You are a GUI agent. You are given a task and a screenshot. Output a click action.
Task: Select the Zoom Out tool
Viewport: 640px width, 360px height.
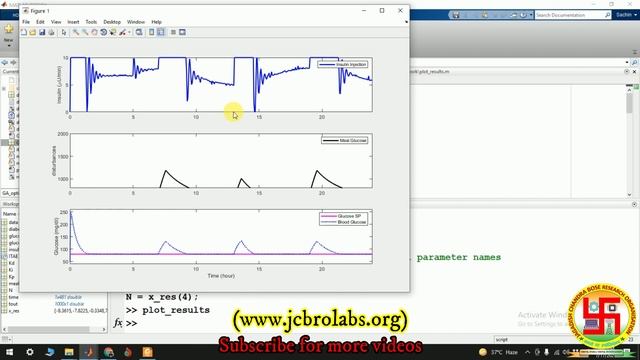click(x=85, y=32)
